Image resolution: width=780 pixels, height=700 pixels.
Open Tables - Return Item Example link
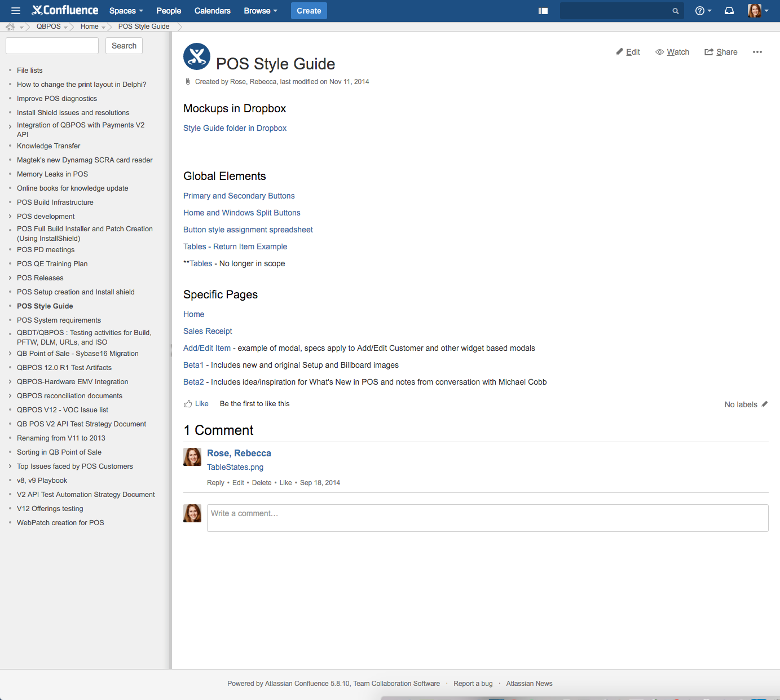235,246
